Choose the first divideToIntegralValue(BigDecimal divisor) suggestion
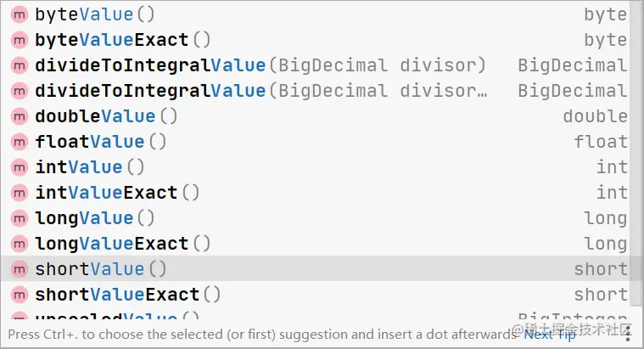This screenshot has width=644, height=349. pos(315,65)
